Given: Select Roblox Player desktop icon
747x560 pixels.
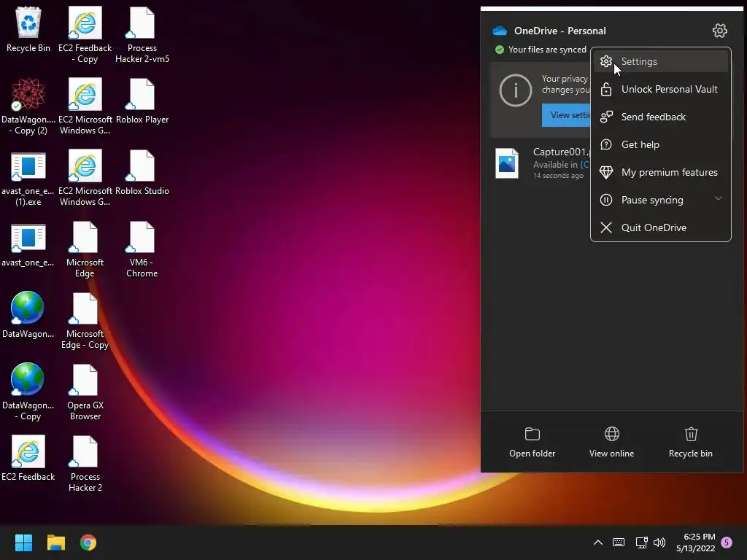Looking at the screenshot, I should (142, 101).
